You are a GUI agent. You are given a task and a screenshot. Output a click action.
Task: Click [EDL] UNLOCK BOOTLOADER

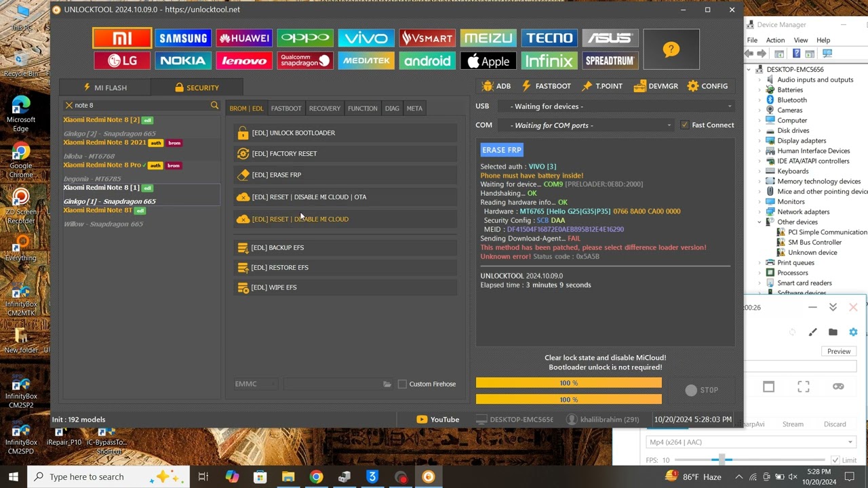(x=345, y=133)
